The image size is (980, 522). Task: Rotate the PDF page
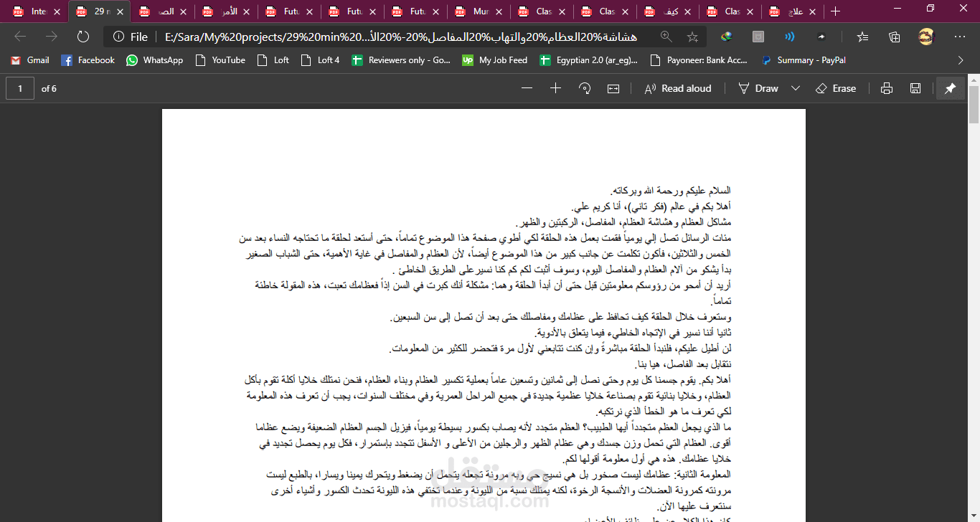coord(585,87)
